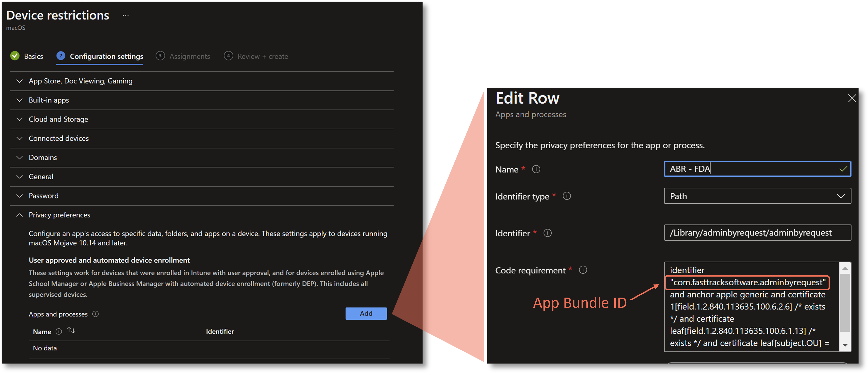Click the No data table row
Screen dimensions: 868x373
click(x=209, y=348)
